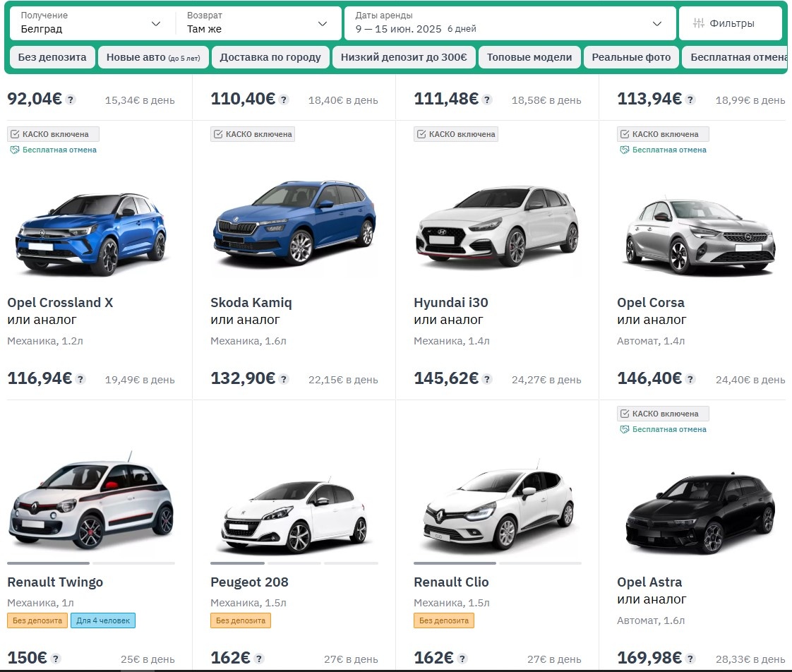Click the КАСКО включена checkmark icon on Opel Crossland card

pyautogui.click(x=14, y=133)
